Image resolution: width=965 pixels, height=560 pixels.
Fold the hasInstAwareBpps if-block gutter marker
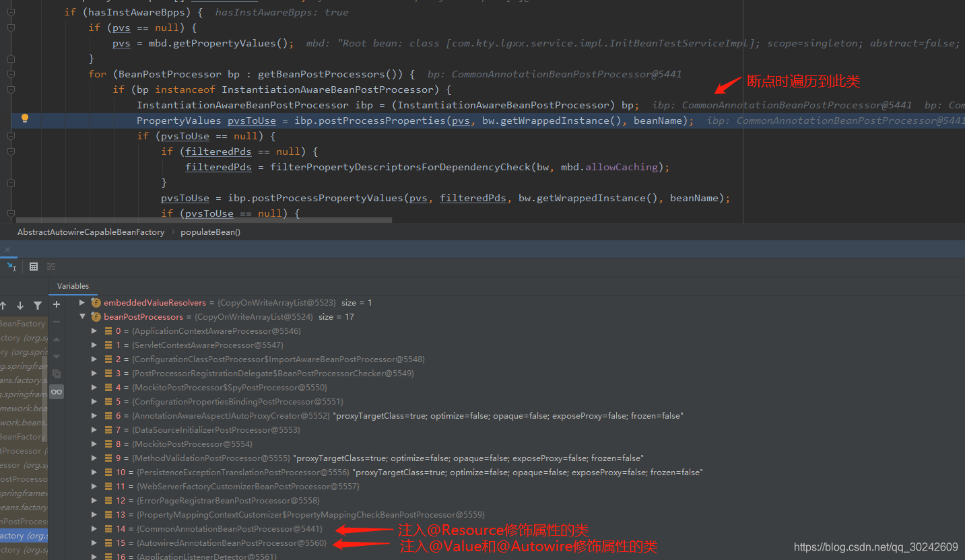(x=11, y=12)
